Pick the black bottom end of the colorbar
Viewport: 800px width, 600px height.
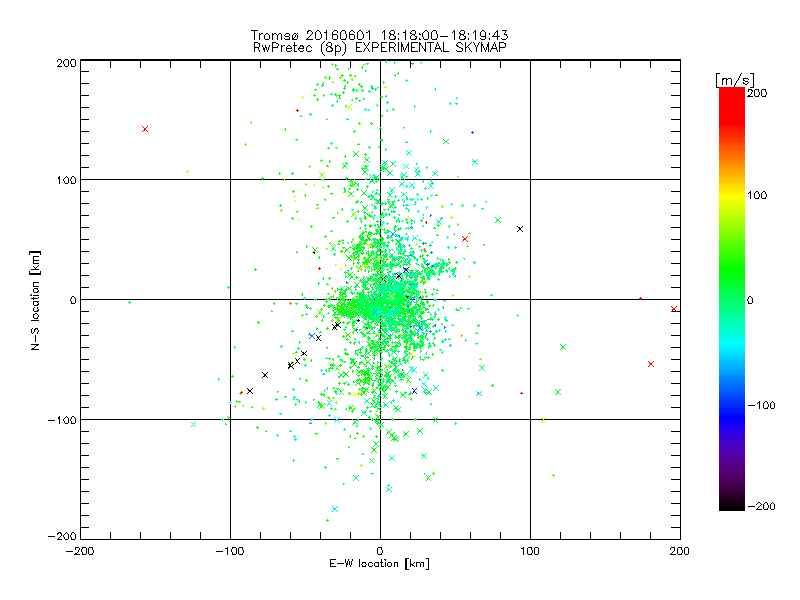click(732, 505)
